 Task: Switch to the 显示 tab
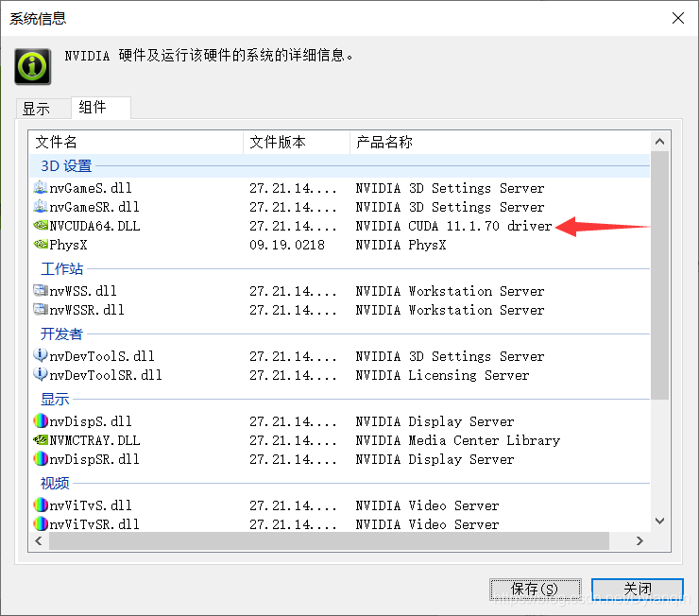click(x=43, y=109)
